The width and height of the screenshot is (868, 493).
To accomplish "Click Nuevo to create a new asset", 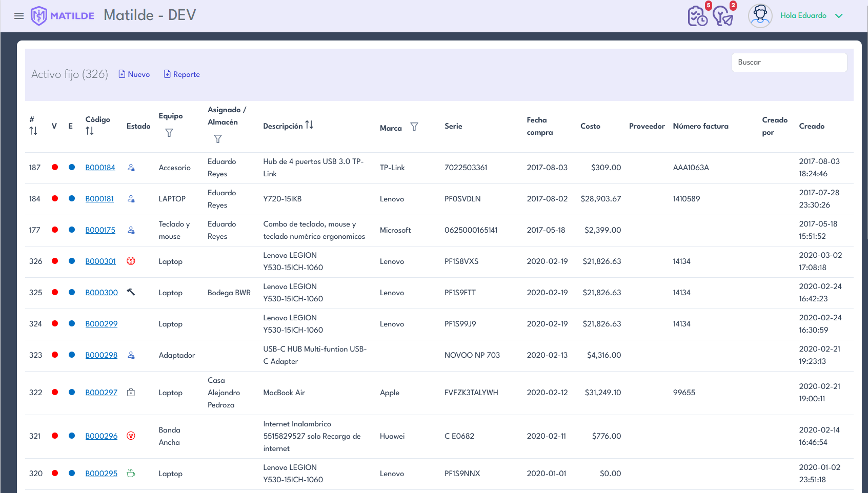I will coord(134,74).
